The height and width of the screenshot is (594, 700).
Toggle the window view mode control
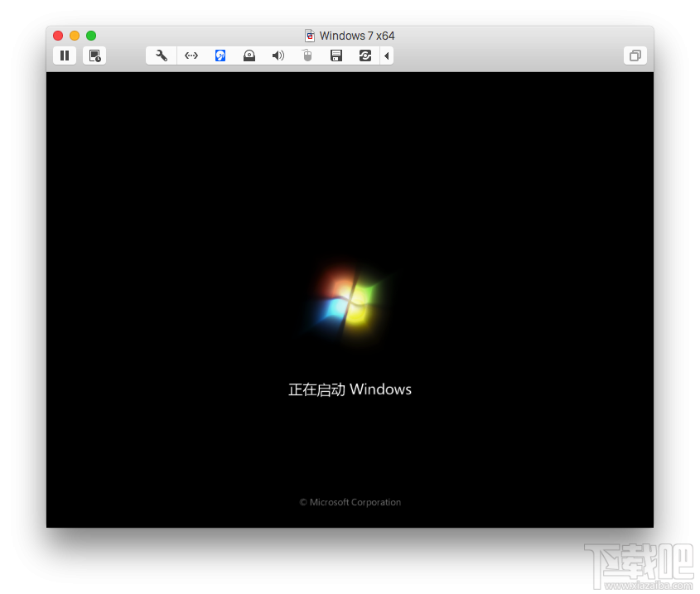635,55
